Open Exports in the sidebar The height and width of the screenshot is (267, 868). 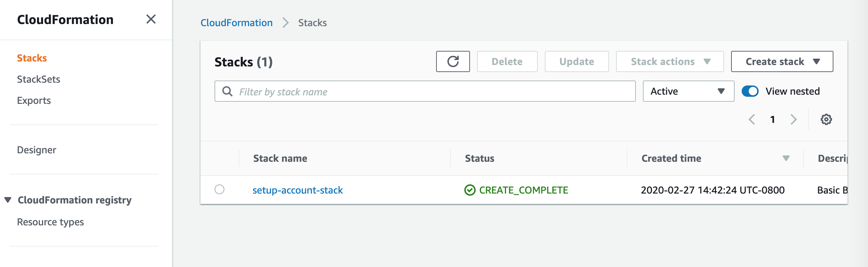[x=34, y=100]
